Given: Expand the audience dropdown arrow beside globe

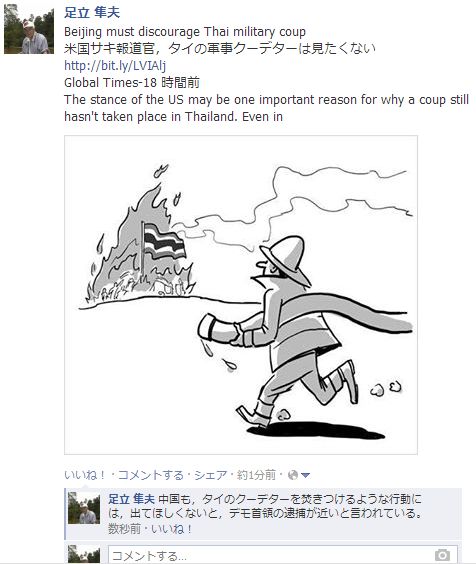Looking at the screenshot, I should [305, 476].
